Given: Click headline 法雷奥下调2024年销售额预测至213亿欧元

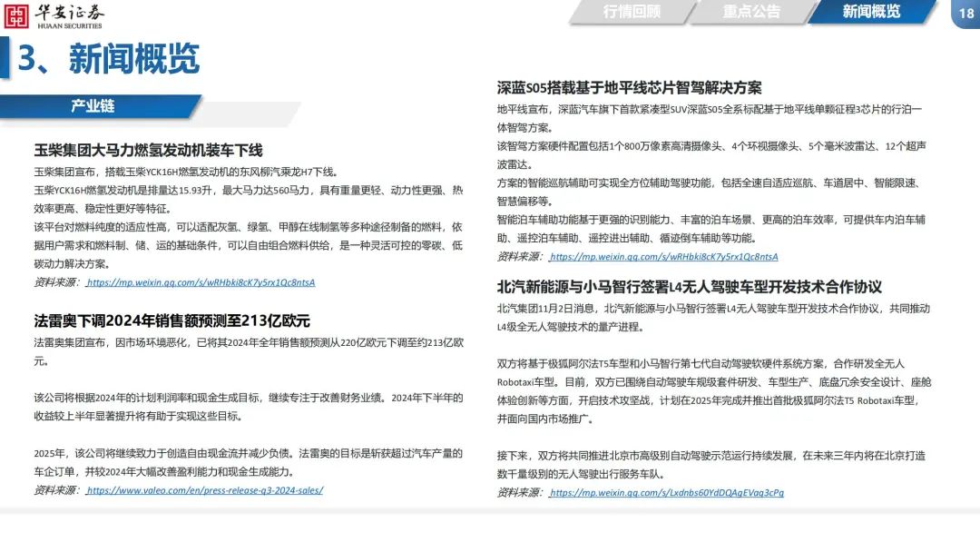Looking at the screenshot, I should tap(171, 320).
